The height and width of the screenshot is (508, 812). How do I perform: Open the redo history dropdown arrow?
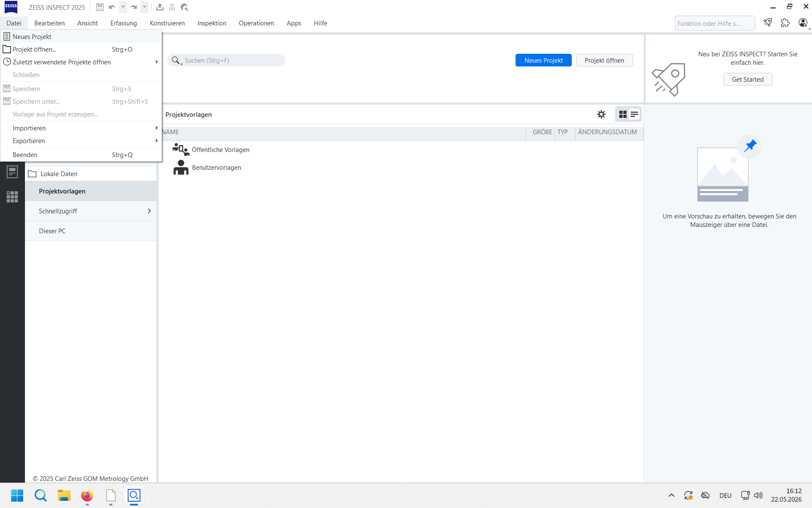[145, 7]
